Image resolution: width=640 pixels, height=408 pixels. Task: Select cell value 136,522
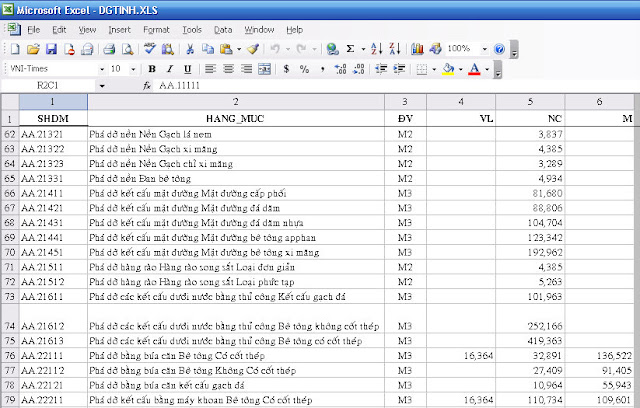600,356
